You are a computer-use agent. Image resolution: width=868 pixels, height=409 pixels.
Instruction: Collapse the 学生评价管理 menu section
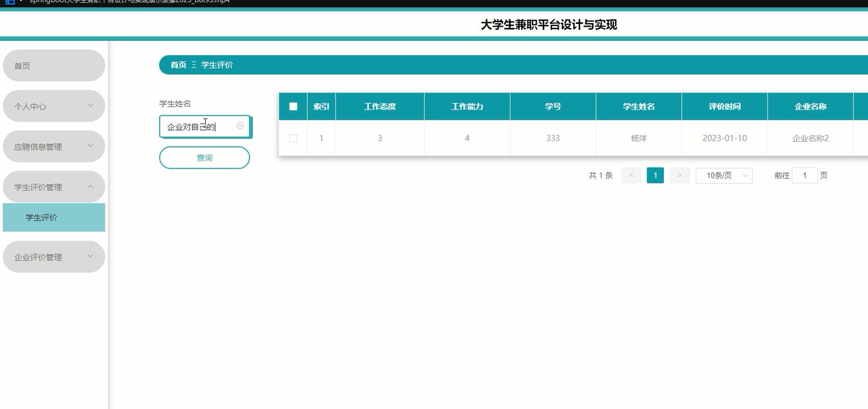(54, 186)
